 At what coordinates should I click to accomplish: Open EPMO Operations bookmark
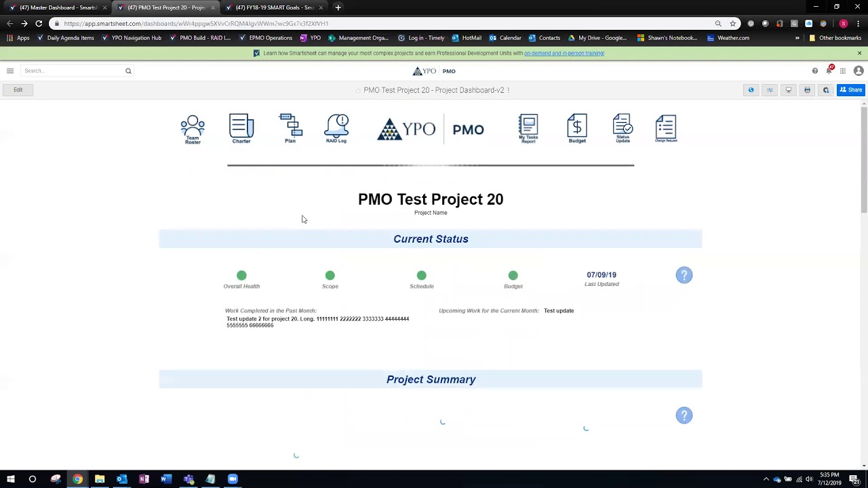point(266,38)
